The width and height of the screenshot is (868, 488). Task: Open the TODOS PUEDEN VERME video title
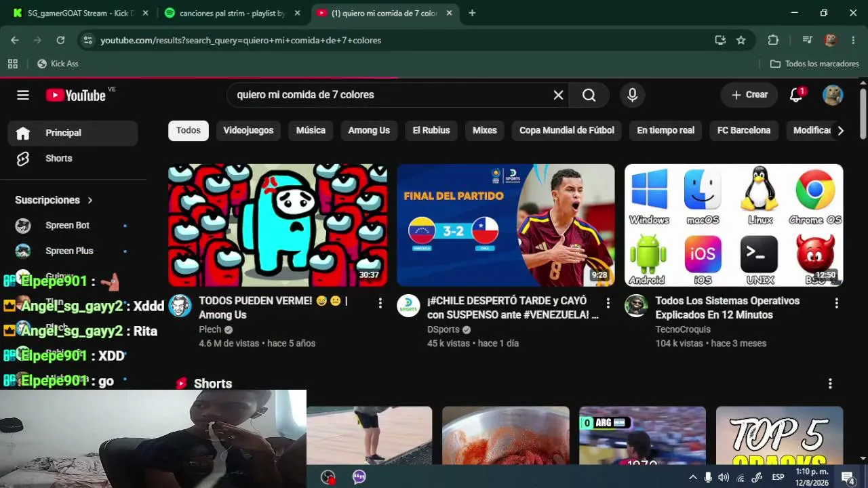273,308
